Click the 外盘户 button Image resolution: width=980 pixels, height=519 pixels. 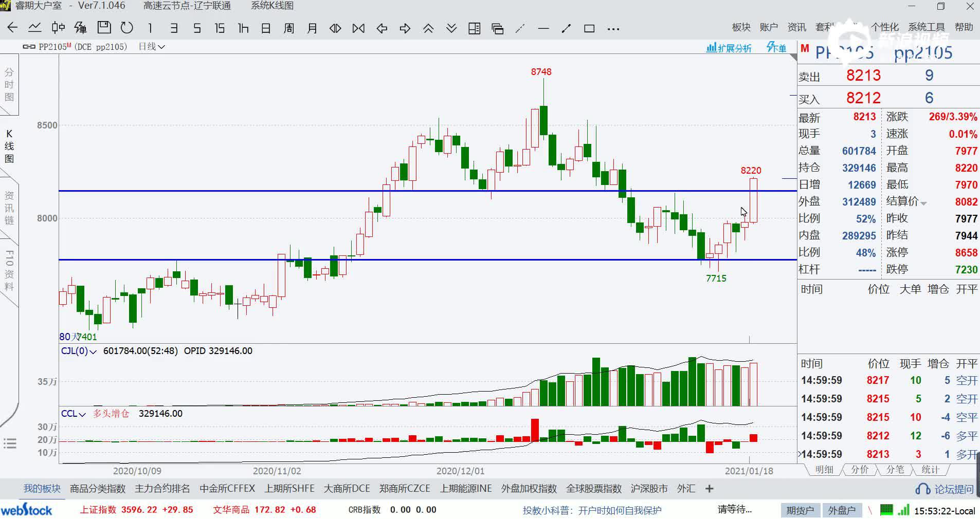(x=842, y=510)
